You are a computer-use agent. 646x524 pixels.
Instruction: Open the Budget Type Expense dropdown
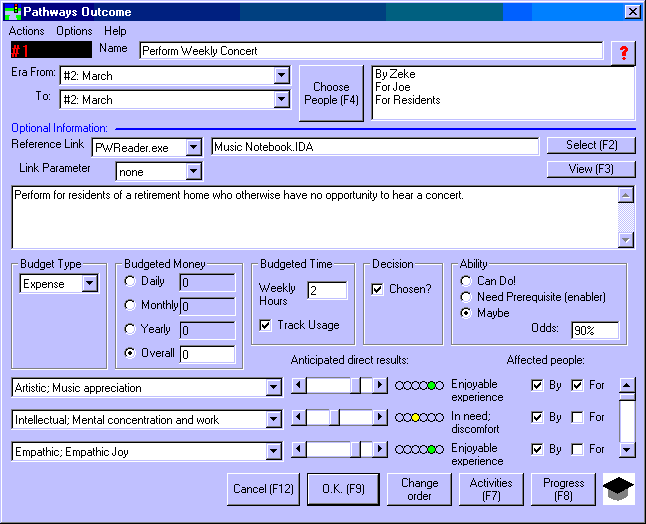[x=90, y=284]
